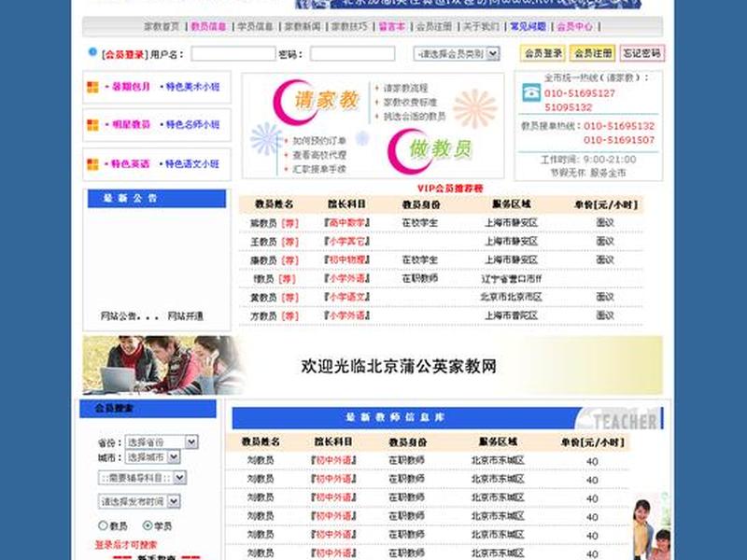747x560 pixels.
Task: Click the telephone hotline icon
Action: click(x=531, y=92)
